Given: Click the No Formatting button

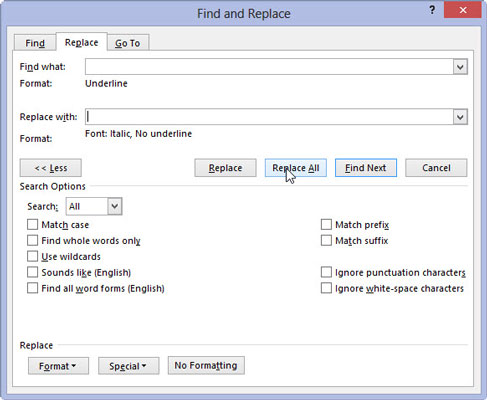Looking at the screenshot, I should coord(206,365).
